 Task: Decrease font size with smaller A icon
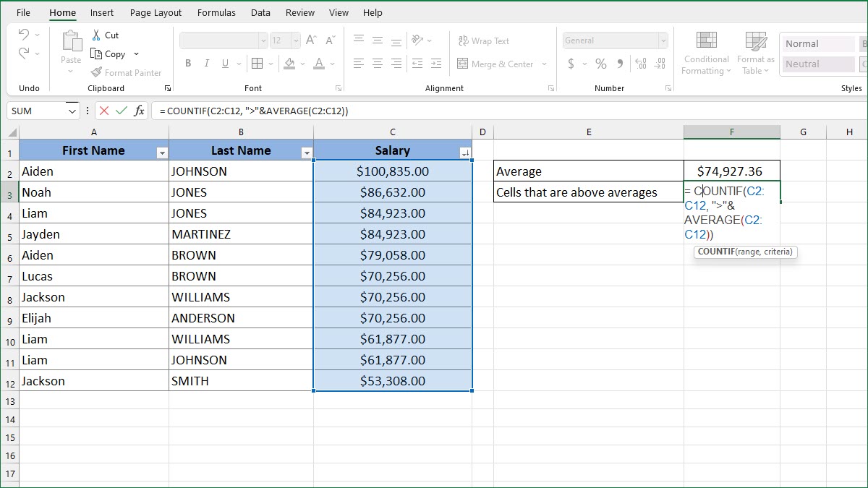click(330, 40)
